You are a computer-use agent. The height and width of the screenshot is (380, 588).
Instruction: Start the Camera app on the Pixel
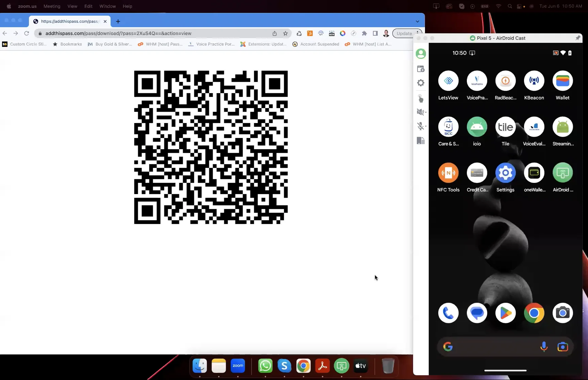(x=562, y=313)
